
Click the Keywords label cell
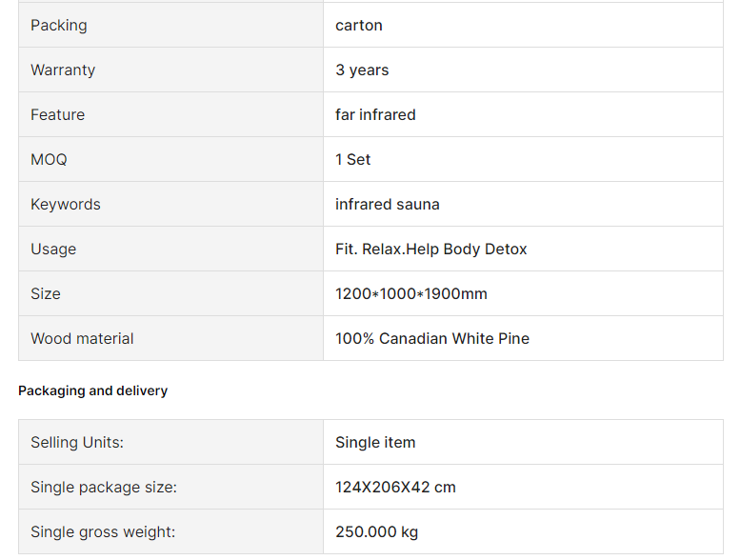coord(170,204)
